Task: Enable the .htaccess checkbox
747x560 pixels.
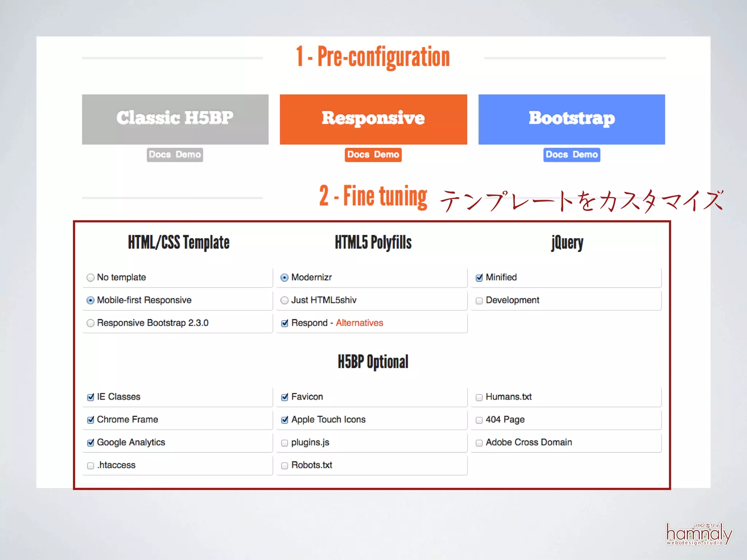Action: point(90,466)
